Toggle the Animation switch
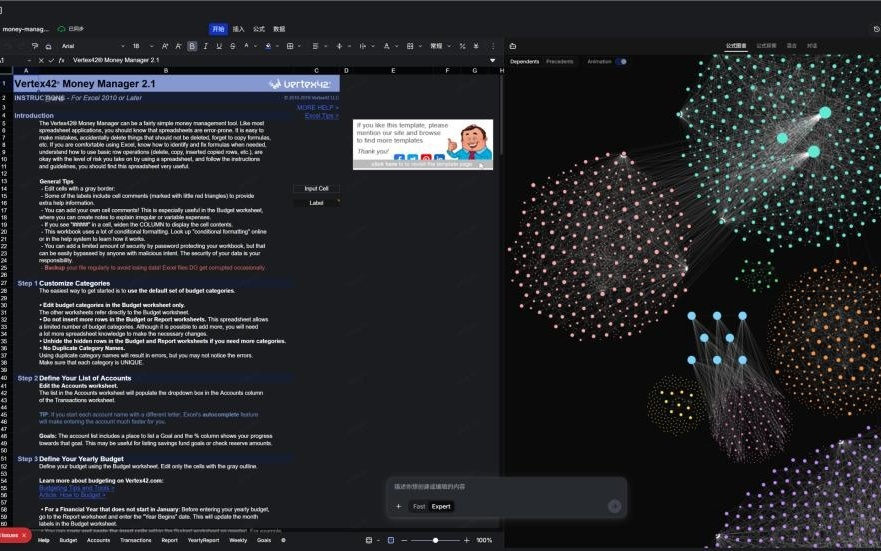 click(621, 61)
